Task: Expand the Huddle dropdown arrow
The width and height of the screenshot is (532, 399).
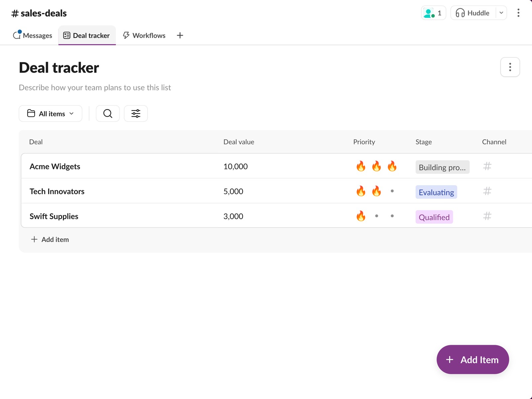Action: (x=501, y=13)
